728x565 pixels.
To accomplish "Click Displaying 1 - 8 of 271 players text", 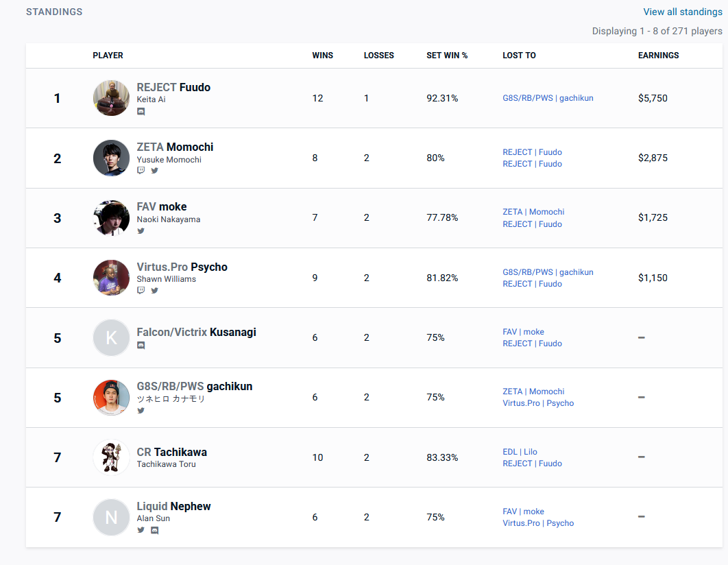I will pos(657,31).
